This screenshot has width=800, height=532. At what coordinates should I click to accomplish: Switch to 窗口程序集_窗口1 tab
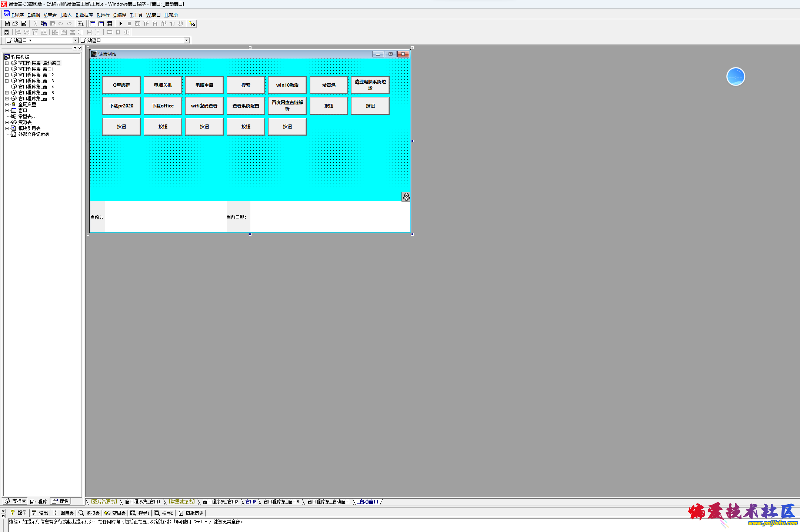point(143,502)
